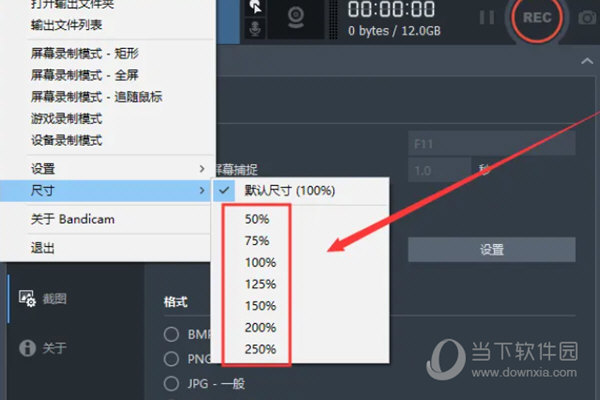Collapse the panel with the top chevron

(x=587, y=61)
